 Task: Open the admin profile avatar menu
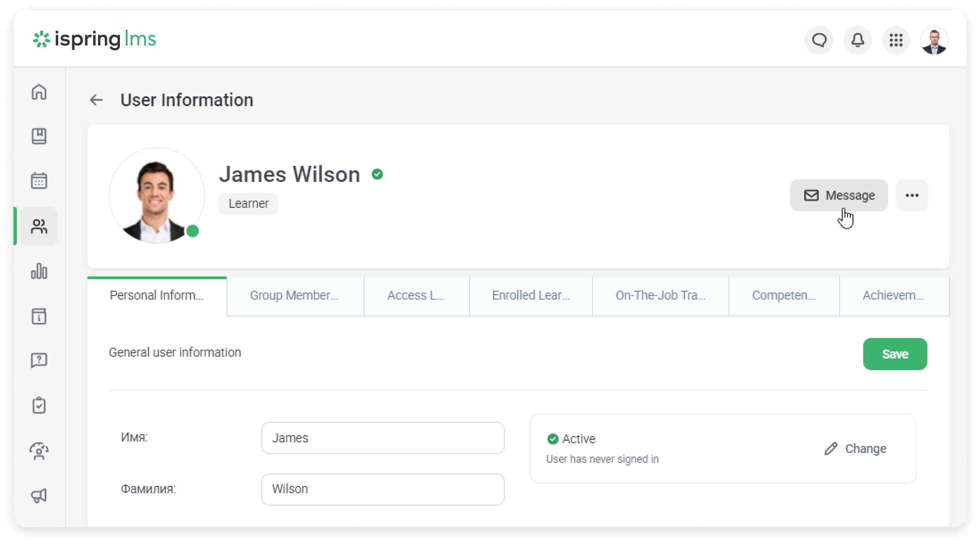tap(934, 41)
